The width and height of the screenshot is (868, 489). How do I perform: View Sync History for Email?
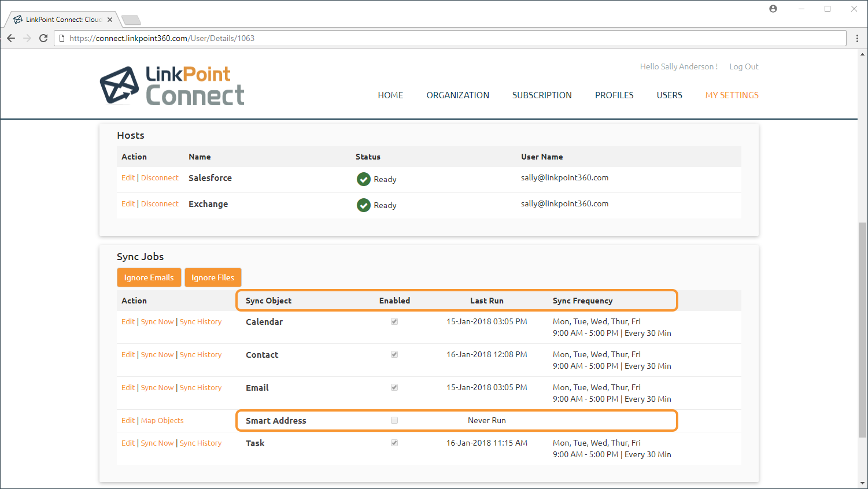[x=201, y=388]
